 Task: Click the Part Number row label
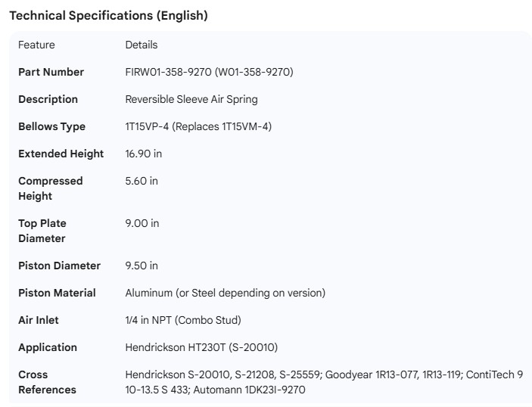click(x=51, y=72)
